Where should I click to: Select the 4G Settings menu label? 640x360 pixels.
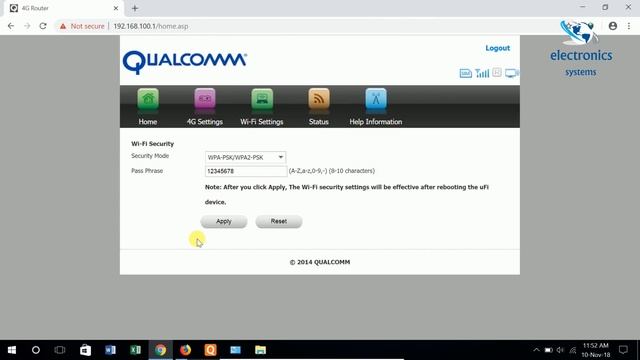(205, 122)
